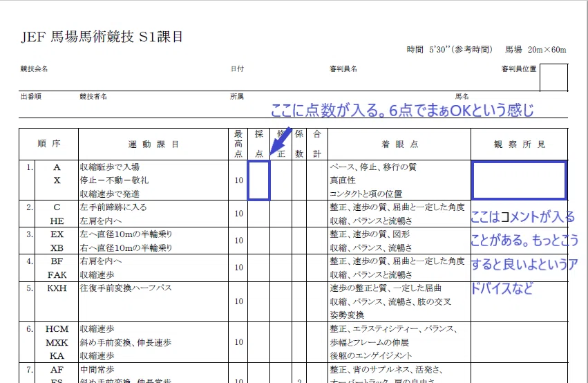This screenshot has height=383, width=588.
Task: Click the '収縮速歩' text in the HCM row
Action: (97, 329)
